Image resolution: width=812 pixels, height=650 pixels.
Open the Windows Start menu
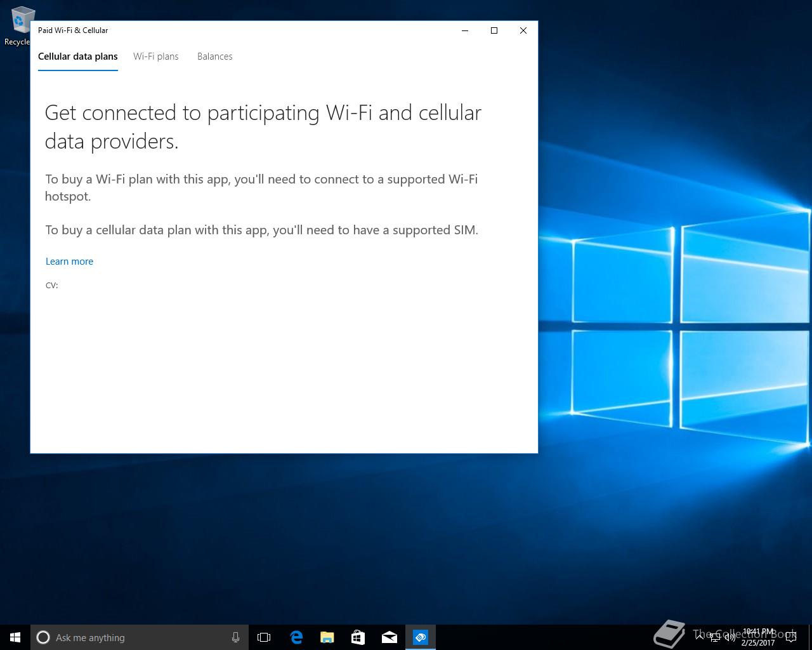[x=15, y=637]
